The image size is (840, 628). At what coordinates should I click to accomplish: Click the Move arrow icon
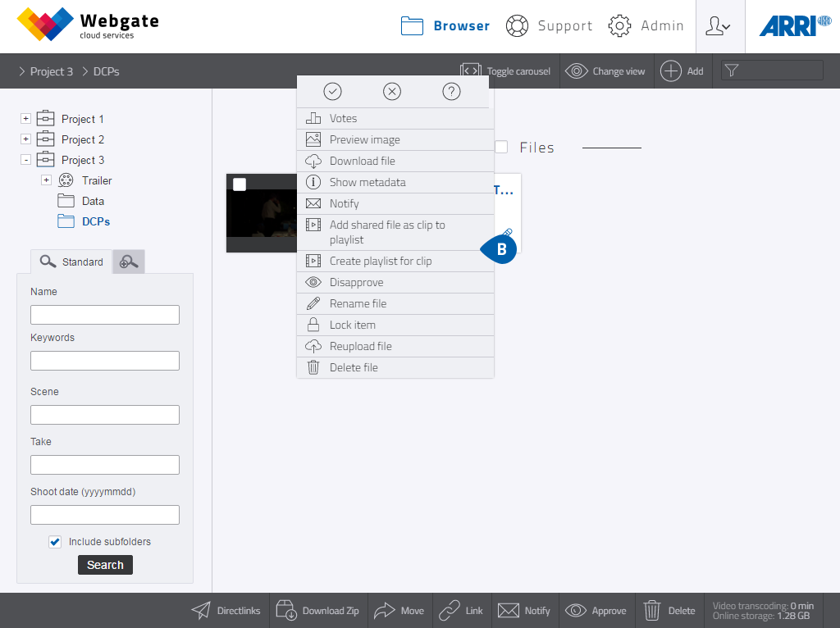coord(384,610)
